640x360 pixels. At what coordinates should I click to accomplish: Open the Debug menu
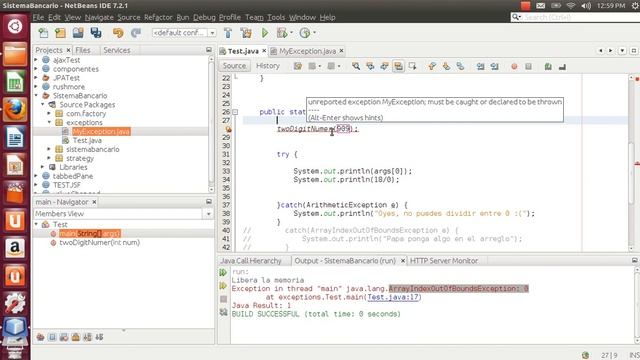[204, 17]
